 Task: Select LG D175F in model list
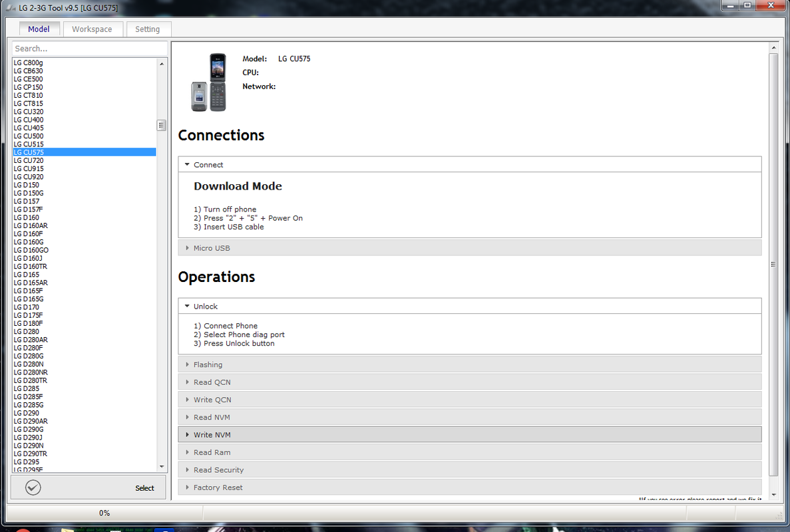84,315
